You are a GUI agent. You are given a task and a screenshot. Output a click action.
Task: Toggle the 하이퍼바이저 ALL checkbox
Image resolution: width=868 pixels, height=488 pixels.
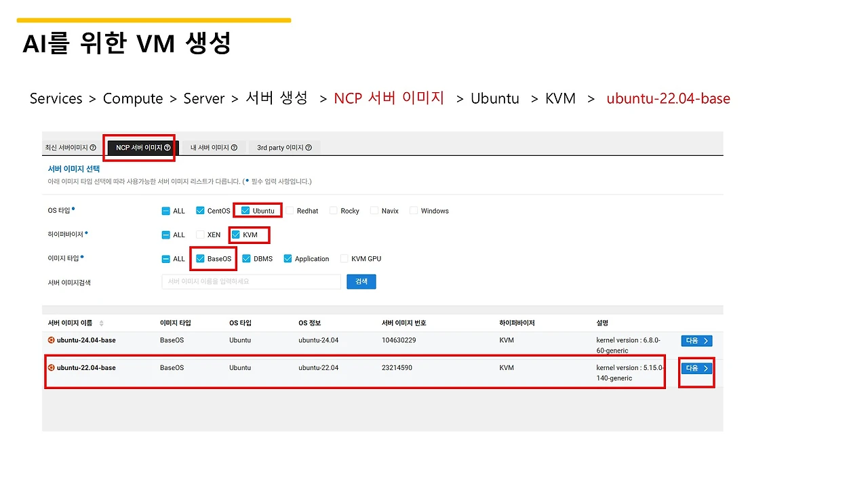pyautogui.click(x=166, y=235)
